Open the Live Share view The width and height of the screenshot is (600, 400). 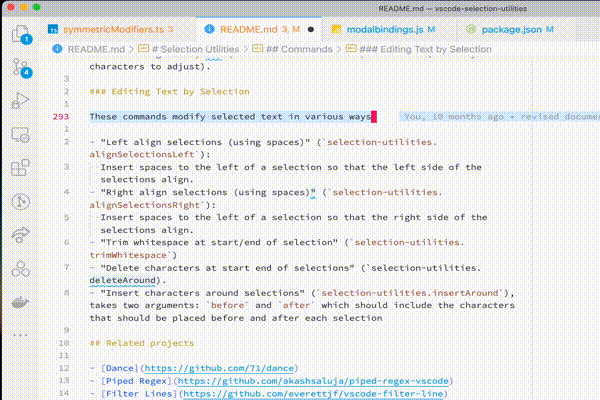[20, 235]
